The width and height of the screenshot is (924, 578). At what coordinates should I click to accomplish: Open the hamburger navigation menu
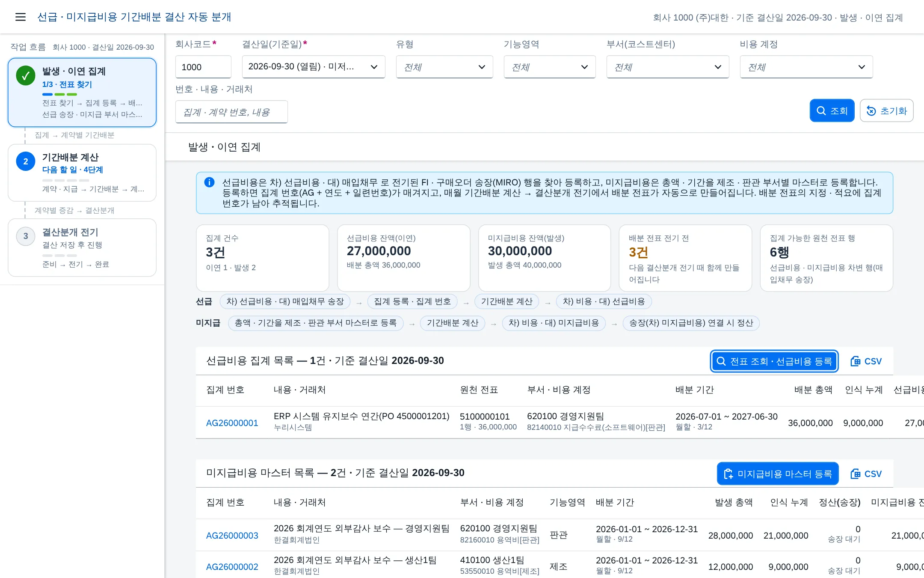pos(20,17)
